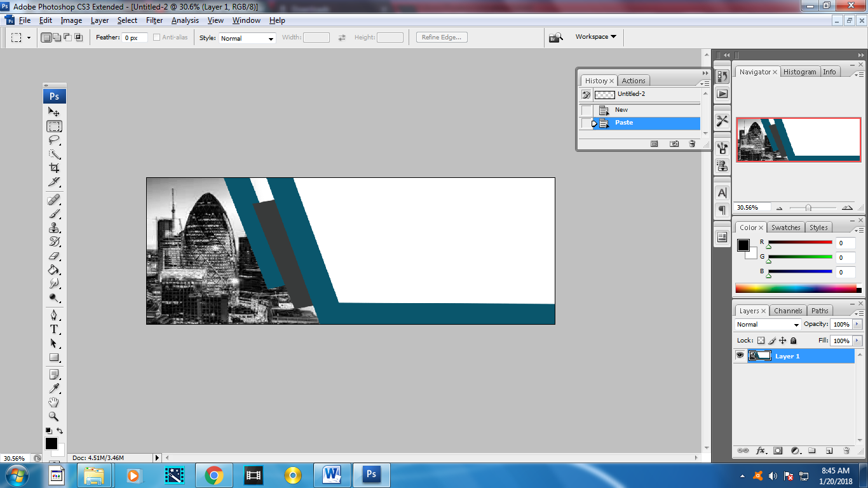Select the Dodge tool
This screenshot has width=868, height=488.
tap(54, 298)
